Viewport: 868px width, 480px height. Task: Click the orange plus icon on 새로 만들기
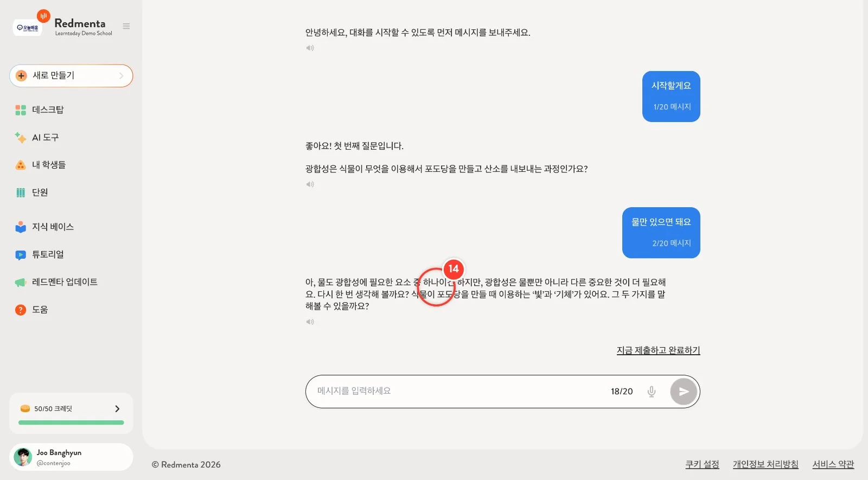pyautogui.click(x=21, y=76)
